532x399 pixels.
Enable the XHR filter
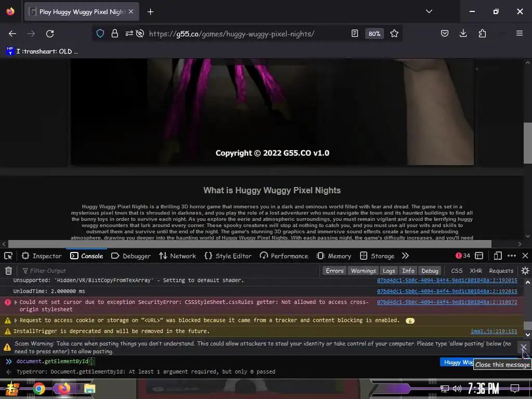coord(476,271)
